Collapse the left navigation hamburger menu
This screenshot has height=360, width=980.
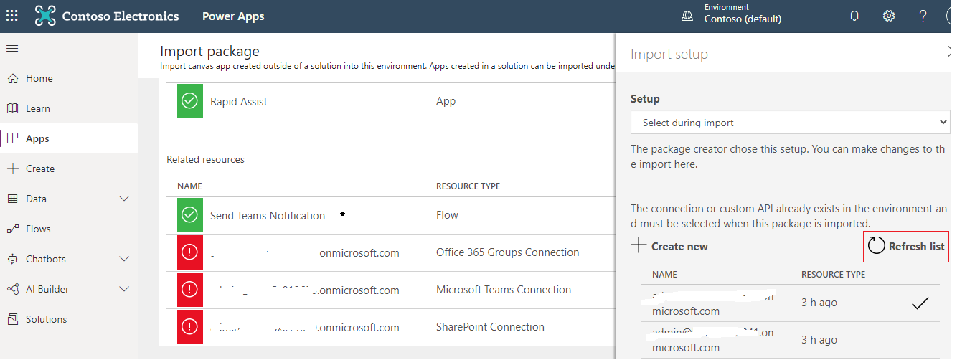(12, 48)
